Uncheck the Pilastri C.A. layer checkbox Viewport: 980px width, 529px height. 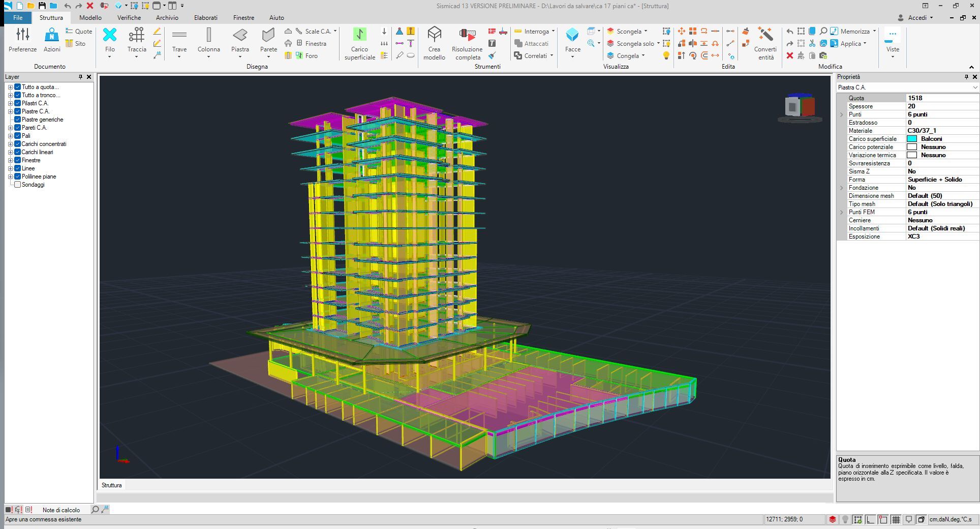pyautogui.click(x=17, y=103)
